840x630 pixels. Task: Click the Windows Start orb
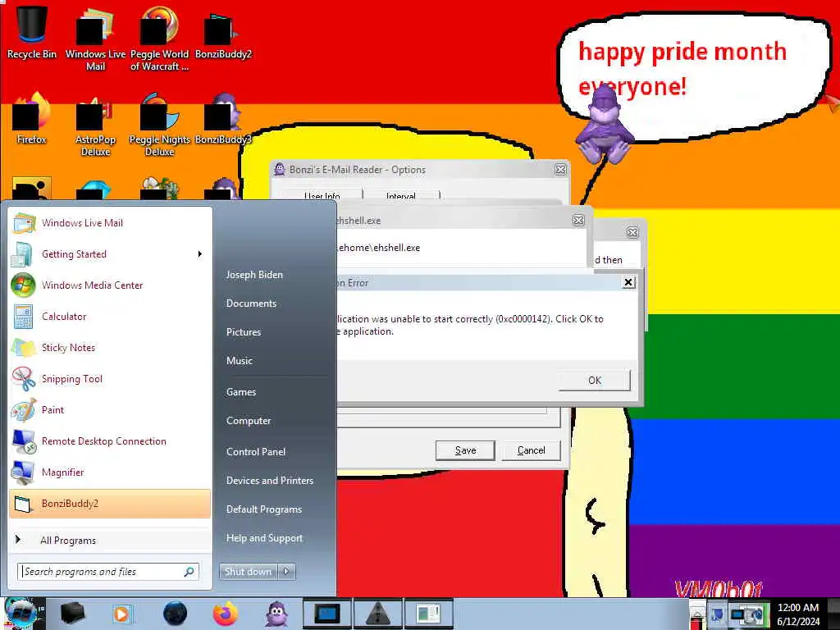click(21, 614)
